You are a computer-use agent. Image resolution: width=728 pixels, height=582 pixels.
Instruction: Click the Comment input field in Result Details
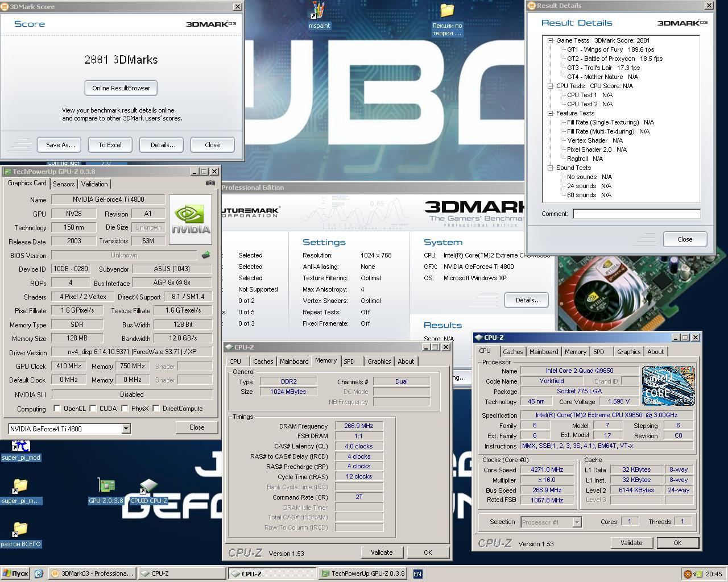click(x=636, y=214)
